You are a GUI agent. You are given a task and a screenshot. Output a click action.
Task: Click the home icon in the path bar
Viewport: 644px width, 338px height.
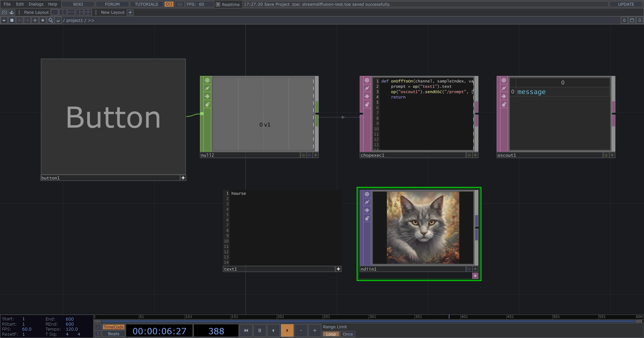[58, 20]
